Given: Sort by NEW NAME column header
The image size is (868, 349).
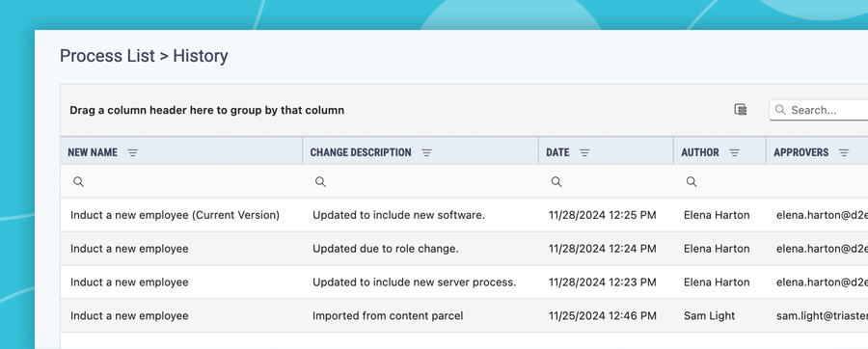Looking at the screenshot, I should click(93, 152).
